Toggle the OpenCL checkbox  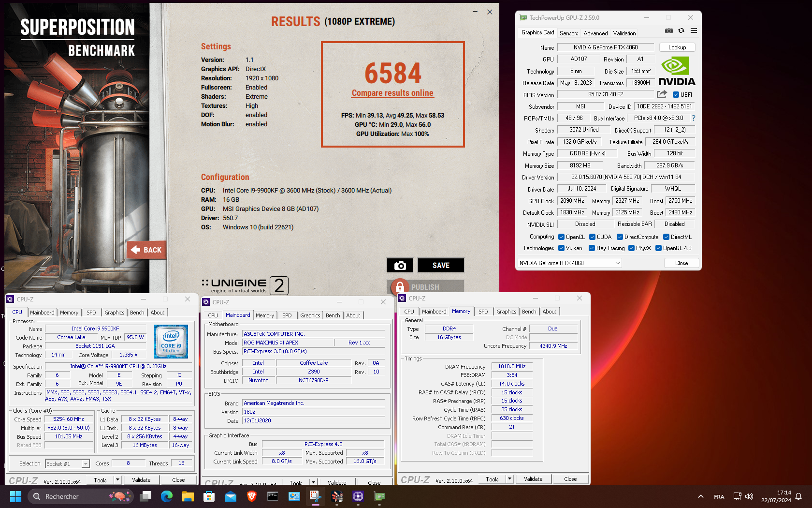(x=561, y=237)
